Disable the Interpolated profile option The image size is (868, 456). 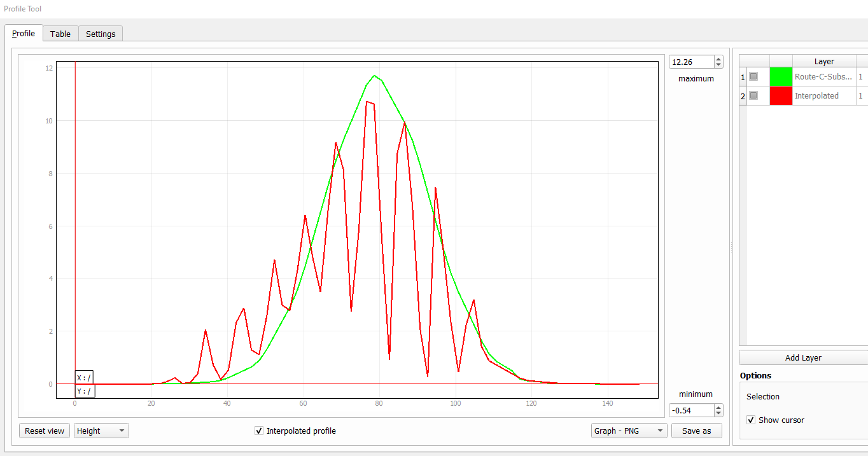pyautogui.click(x=259, y=430)
